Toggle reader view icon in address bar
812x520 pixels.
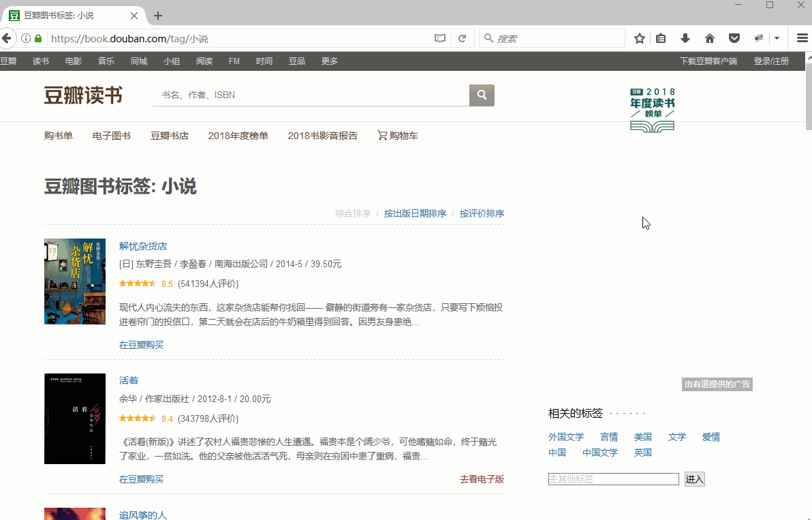coord(440,39)
